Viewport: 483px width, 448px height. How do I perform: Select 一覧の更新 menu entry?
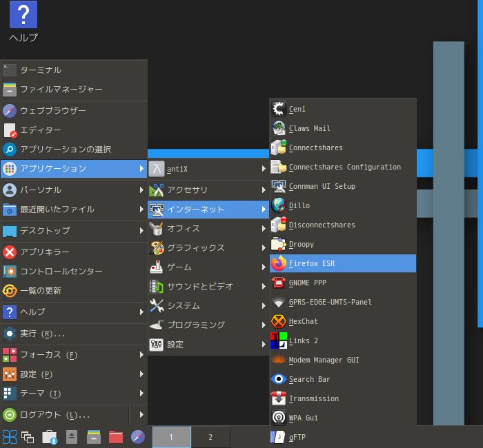[x=74, y=291]
